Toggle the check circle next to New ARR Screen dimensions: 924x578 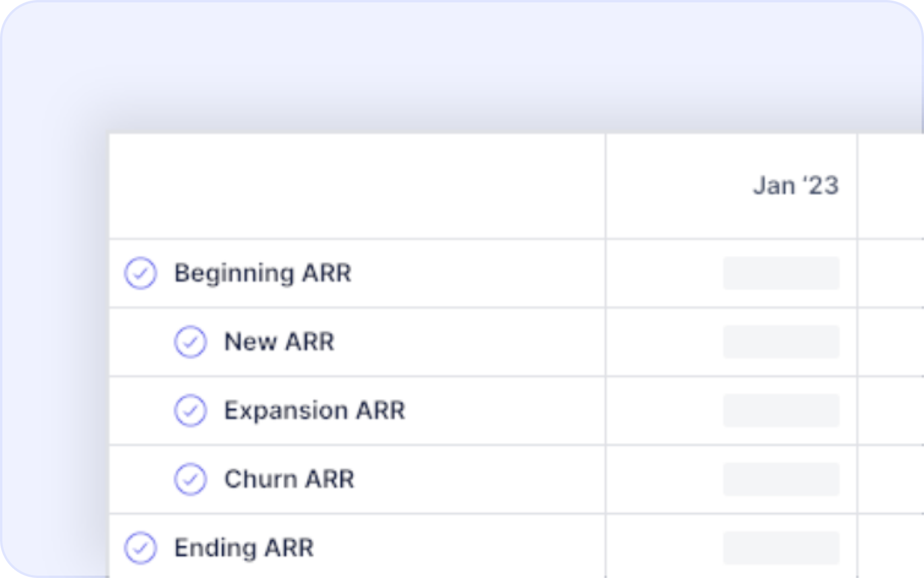pos(190,342)
